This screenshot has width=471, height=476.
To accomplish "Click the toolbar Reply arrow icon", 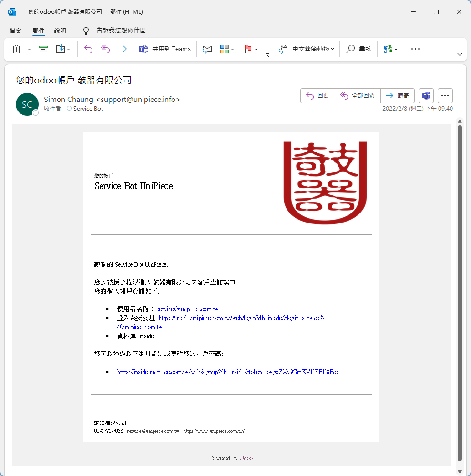I will tap(88, 49).
